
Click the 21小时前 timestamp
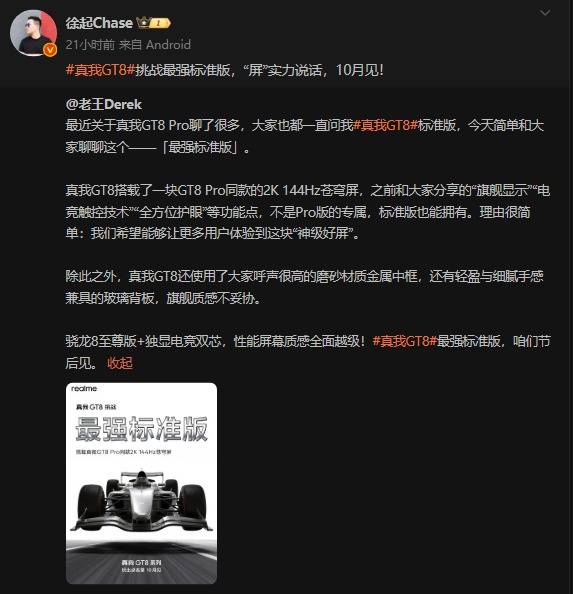point(90,45)
